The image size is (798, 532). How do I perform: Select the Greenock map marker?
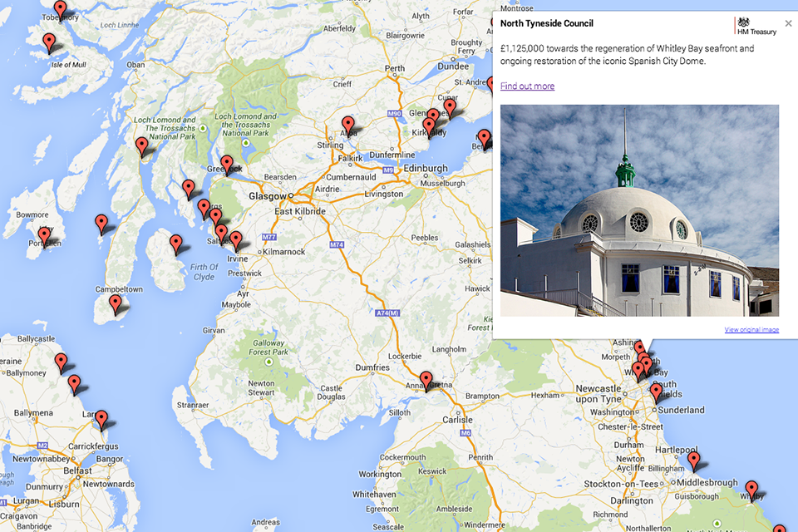coord(226,163)
